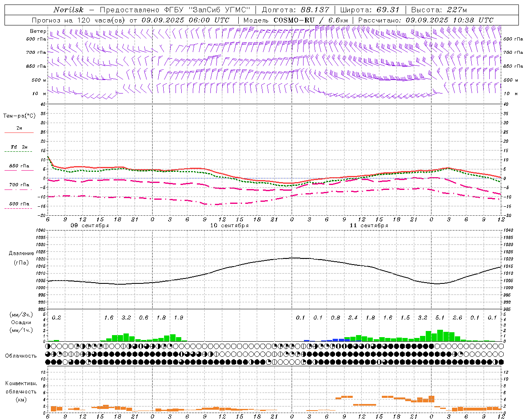Click the 2.6 precipitation total value
This screenshot has height=420, width=525.
[457, 318]
